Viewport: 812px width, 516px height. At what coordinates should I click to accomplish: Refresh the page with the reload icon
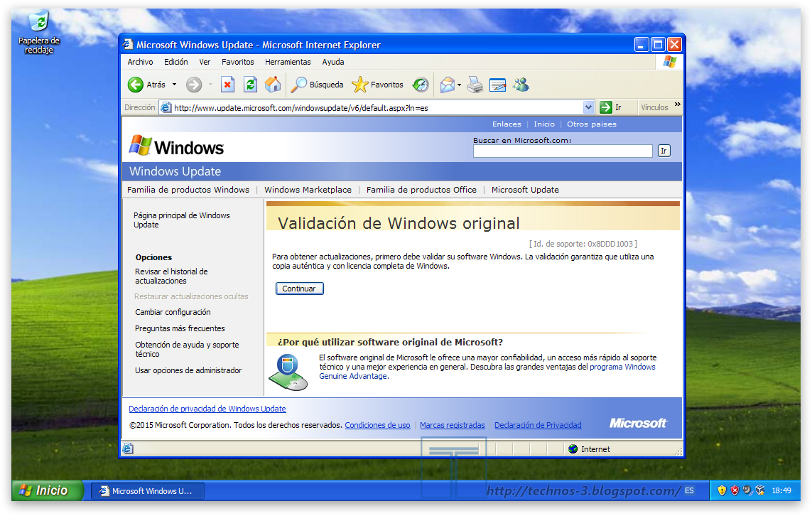(250, 85)
